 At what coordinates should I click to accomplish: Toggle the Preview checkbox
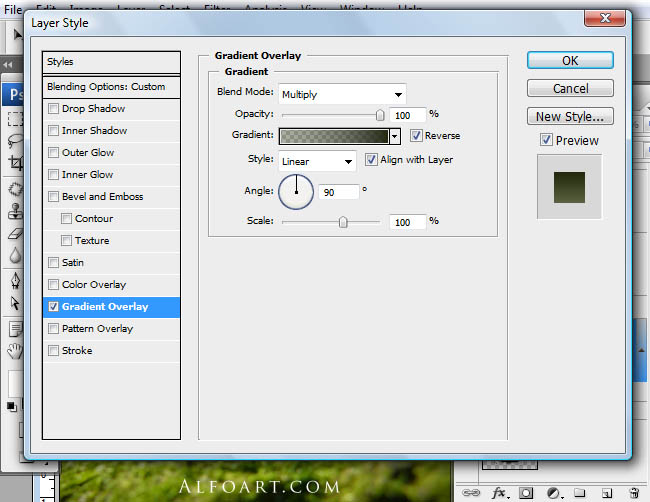pos(545,141)
